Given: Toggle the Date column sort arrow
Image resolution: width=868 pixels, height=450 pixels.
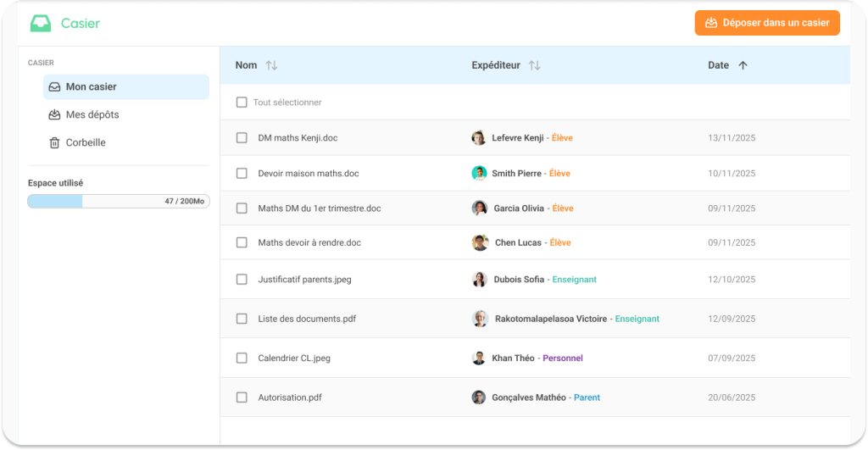Looking at the screenshot, I should pos(743,65).
